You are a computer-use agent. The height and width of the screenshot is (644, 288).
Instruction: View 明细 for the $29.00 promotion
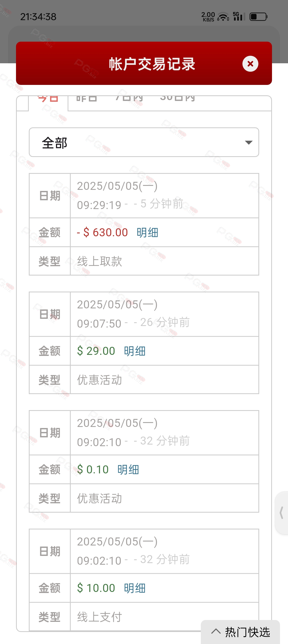click(x=135, y=351)
